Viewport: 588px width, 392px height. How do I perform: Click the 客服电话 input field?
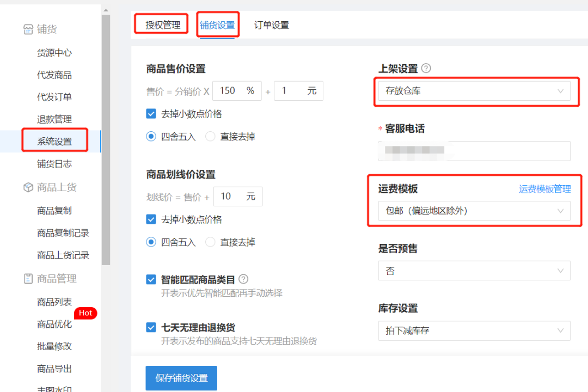[474, 151]
